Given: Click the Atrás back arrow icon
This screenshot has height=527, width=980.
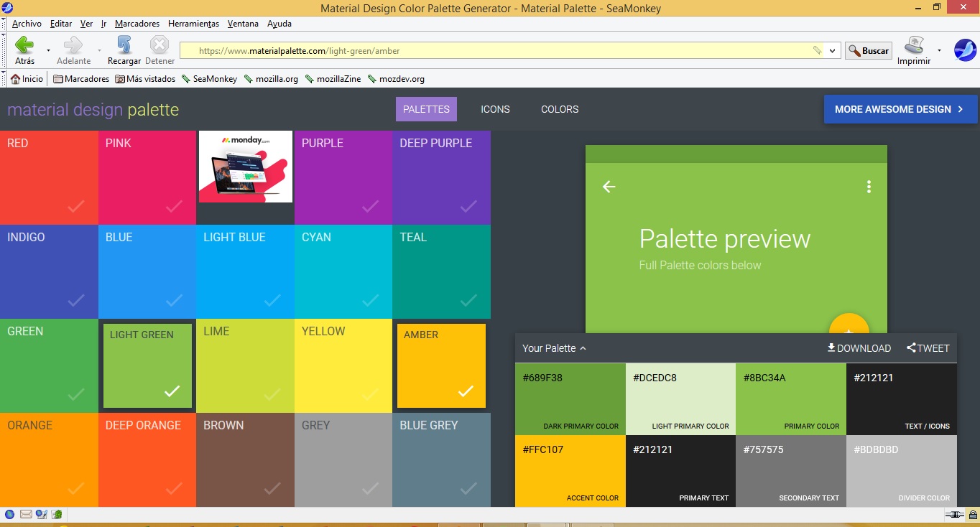Looking at the screenshot, I should click(24, 46).
